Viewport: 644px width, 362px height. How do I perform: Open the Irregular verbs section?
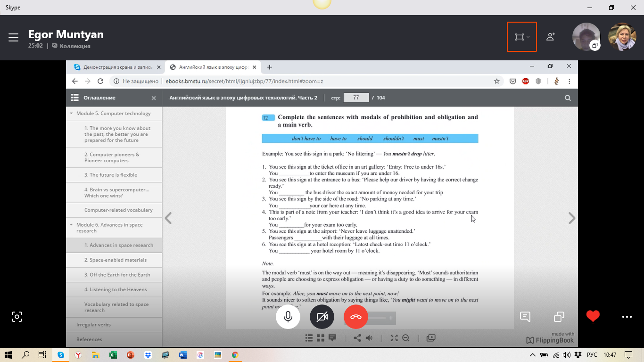click(x=93, y=325)
